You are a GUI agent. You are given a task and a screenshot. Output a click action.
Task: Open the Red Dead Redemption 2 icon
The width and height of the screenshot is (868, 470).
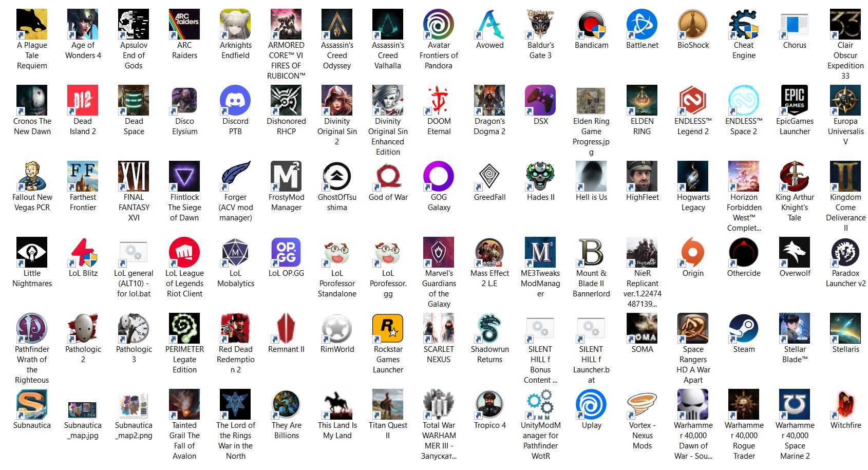(235, 328)
